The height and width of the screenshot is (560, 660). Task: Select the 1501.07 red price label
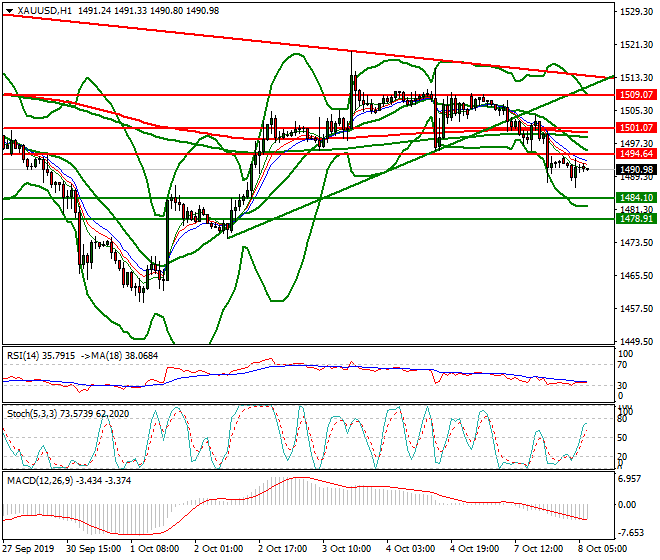point(636,128)
